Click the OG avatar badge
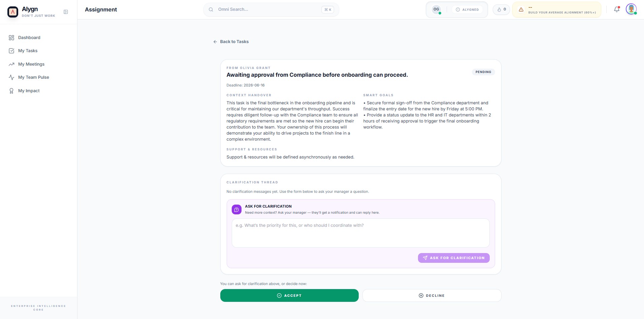This screenshot has width=644, height=319. pyautogui.click(x=436, y=9)
